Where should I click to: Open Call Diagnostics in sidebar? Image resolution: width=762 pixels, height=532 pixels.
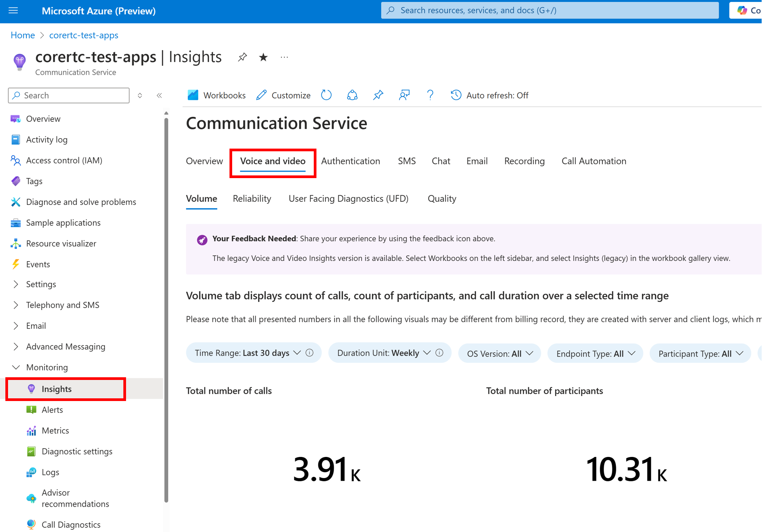[71, 524]
